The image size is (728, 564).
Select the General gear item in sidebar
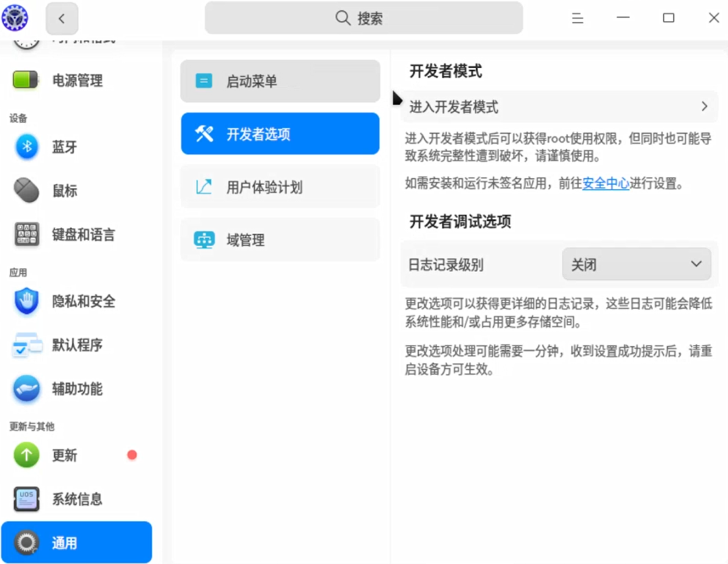(x=76, y=543)
